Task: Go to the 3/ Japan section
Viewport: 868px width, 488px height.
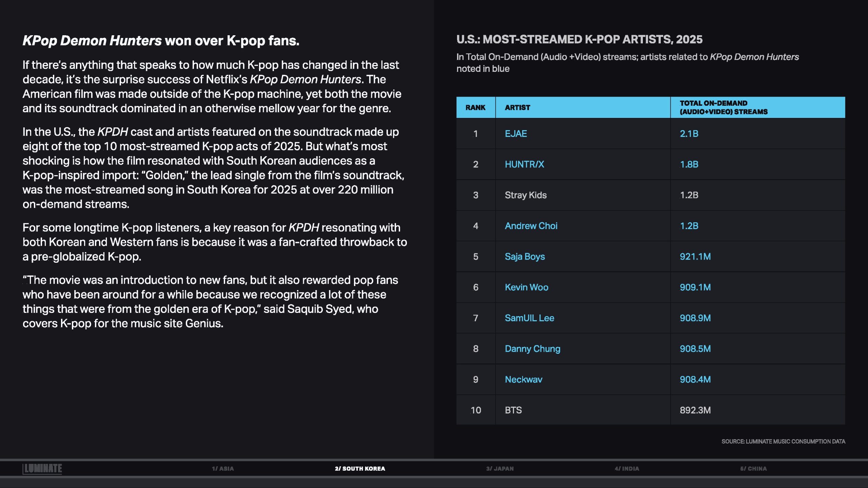Action: pyautogui.click(x=500, y=469)
